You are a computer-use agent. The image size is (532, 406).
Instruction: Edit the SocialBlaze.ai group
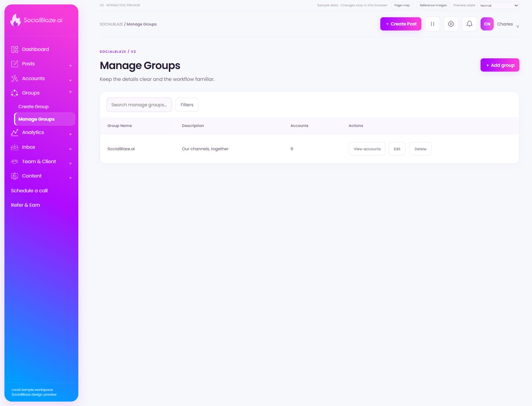point(397,149)
